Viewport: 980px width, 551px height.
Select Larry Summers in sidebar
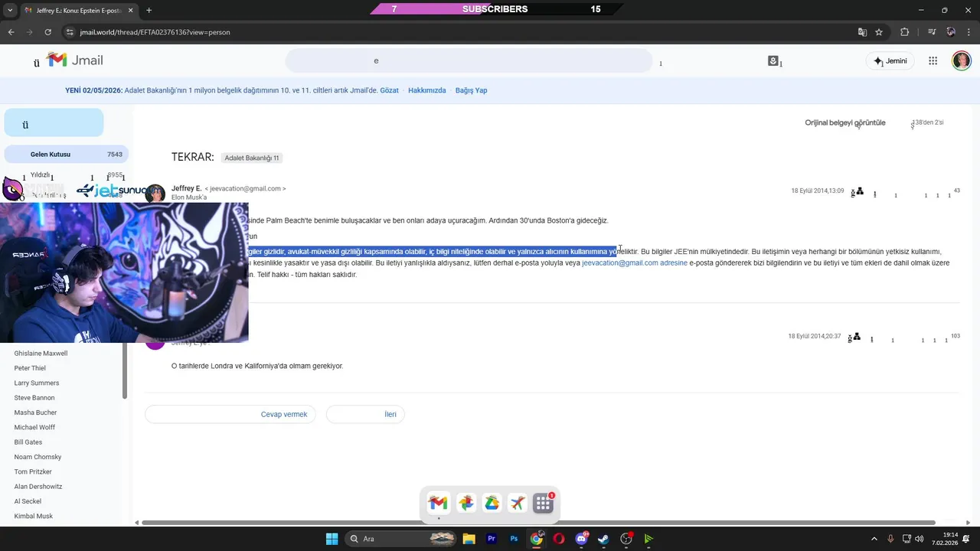(x=37, y=383)
